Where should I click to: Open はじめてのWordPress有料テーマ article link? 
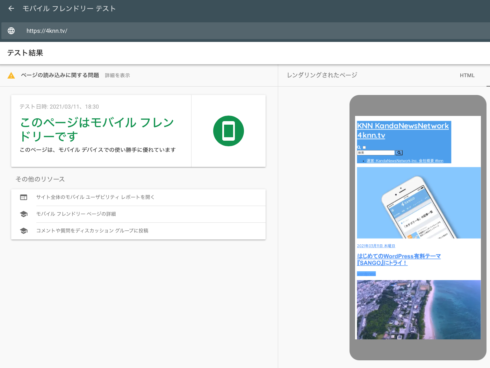[399, 260]
